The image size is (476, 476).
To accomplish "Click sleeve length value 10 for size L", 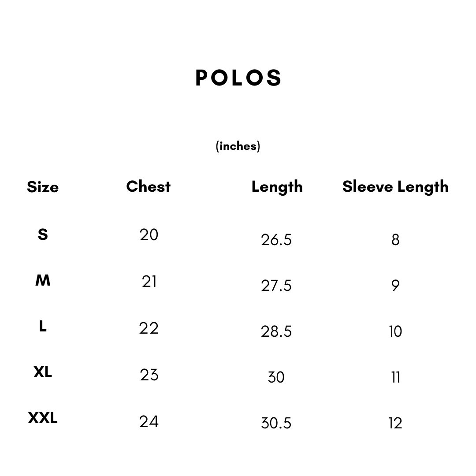I will point(395,331).
